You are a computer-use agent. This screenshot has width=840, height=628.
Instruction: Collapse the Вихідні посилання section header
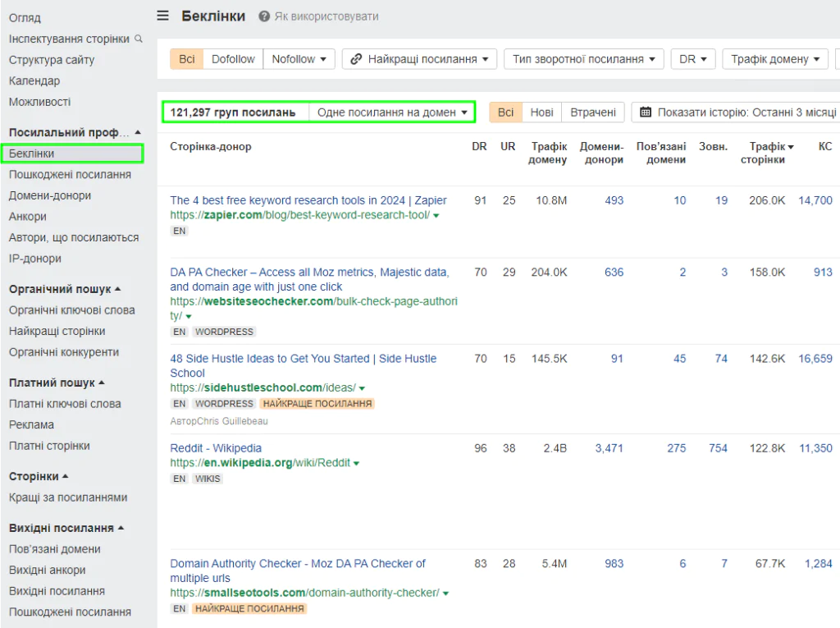(x=121, y=528)
